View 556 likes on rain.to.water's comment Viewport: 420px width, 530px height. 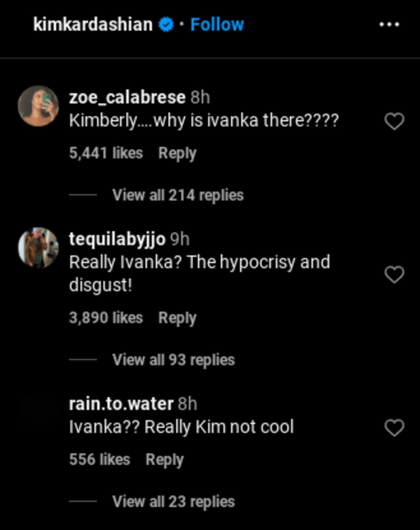click(100, 459)
